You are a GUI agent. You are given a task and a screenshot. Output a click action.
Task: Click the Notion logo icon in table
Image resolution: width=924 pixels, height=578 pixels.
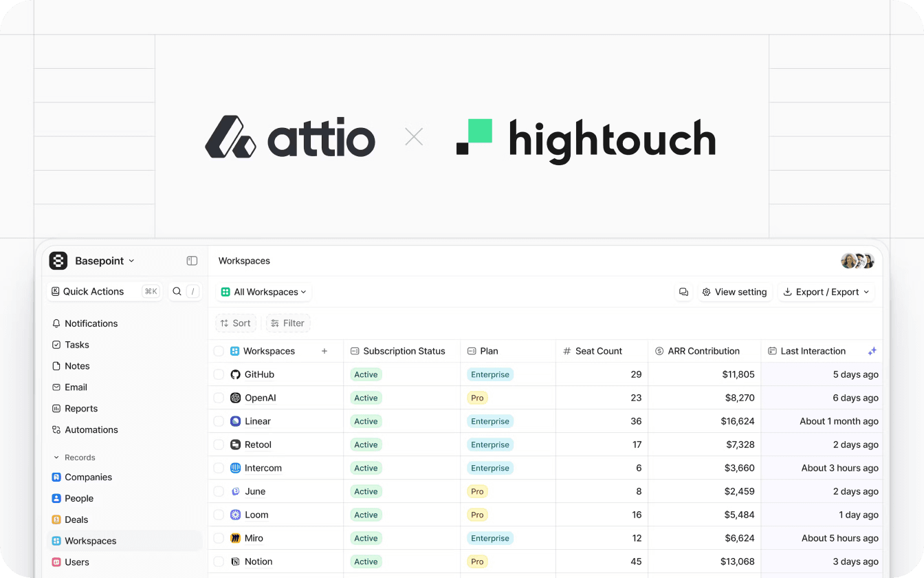click(235, 561)
